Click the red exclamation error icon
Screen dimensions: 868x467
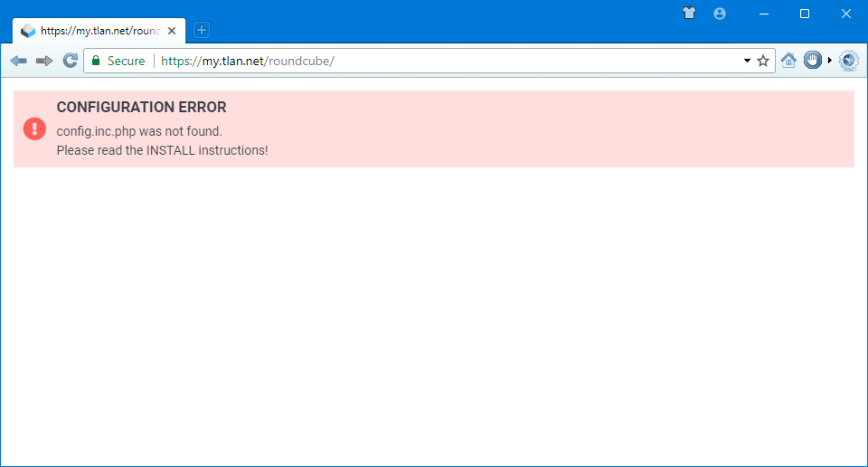[x=34, y=129]
